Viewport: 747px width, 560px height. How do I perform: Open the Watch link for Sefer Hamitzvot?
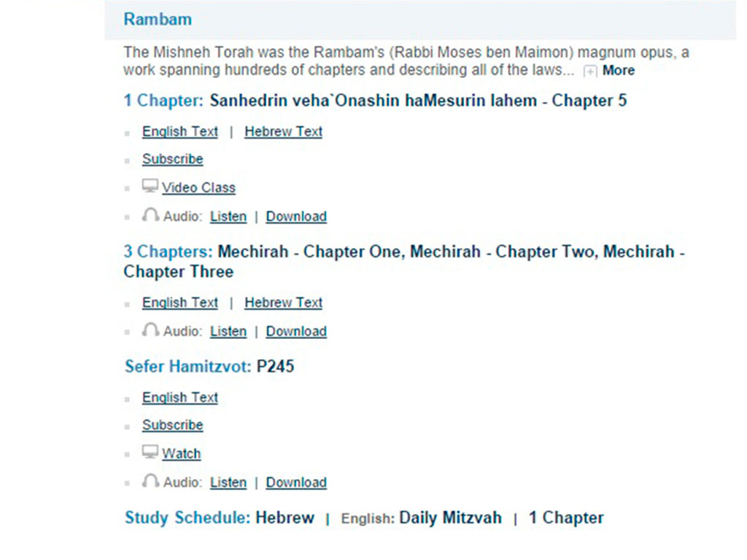click(x=182, y=454)
